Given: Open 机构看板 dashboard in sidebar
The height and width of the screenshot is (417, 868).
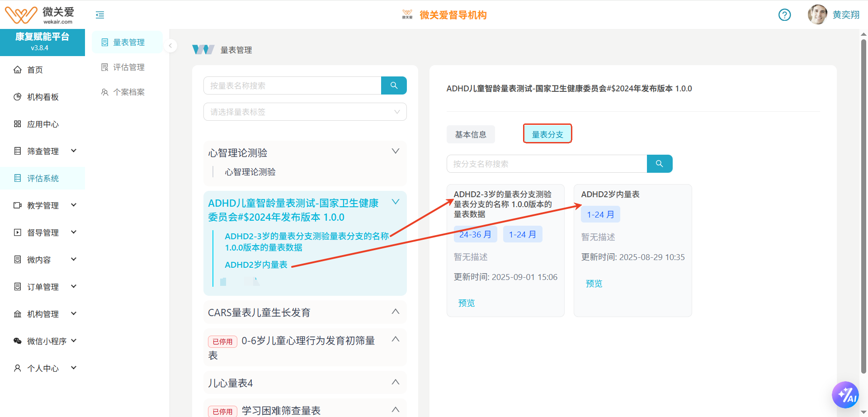Looking at the screenshot, I should click(42, 97).
